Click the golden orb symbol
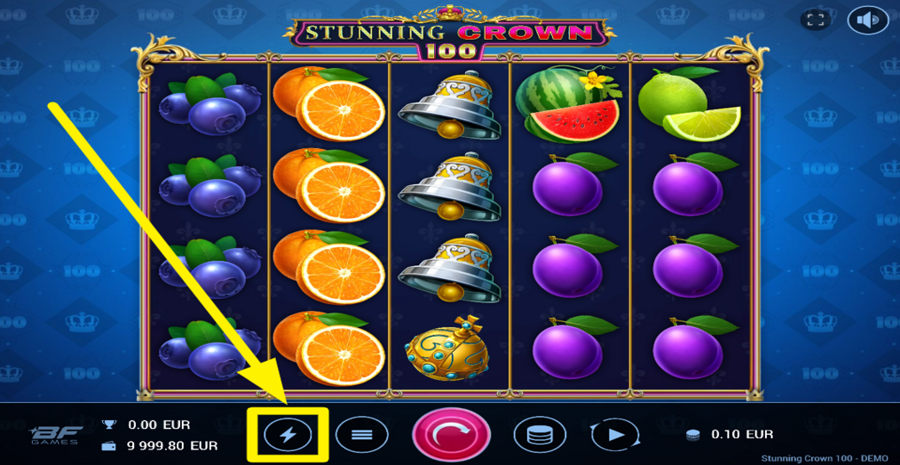 tap(447, 349)
